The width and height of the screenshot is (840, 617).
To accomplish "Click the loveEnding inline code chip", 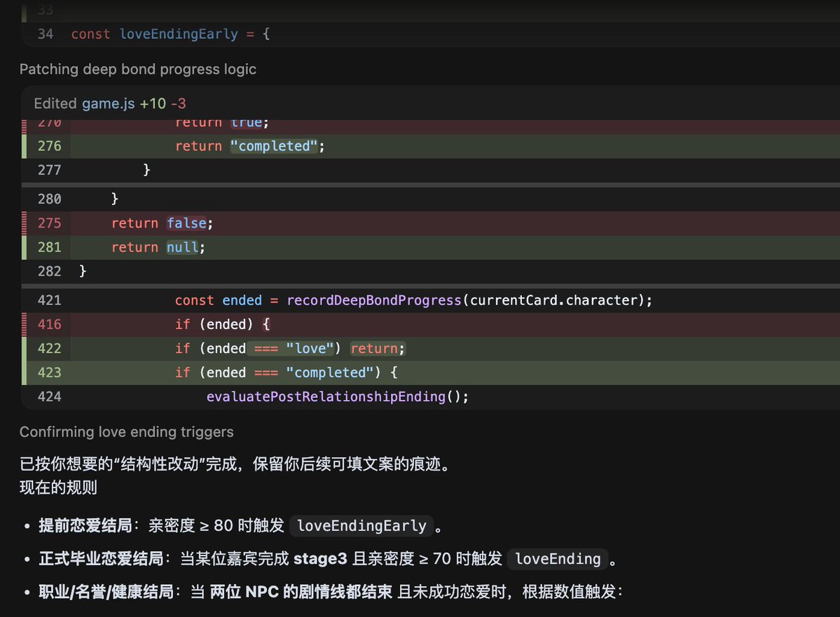I will [x=557, y=559].
